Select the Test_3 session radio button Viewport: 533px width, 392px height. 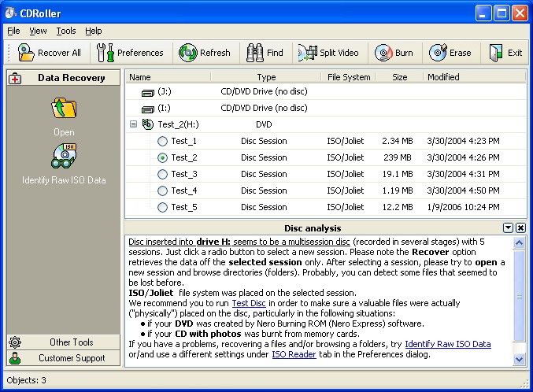point(163,174)
